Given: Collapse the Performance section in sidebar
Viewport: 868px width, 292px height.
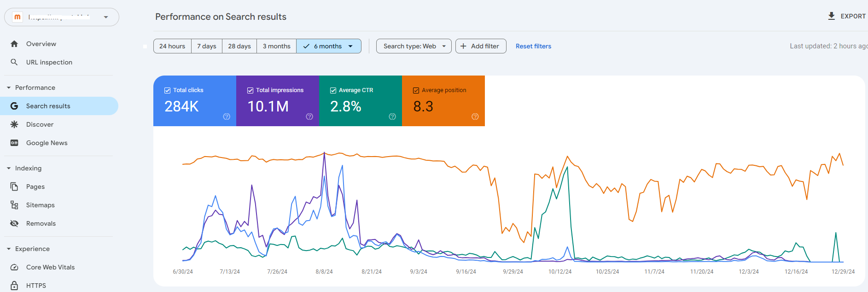Looking at the screenshot, I should click(x=9, y=88).
